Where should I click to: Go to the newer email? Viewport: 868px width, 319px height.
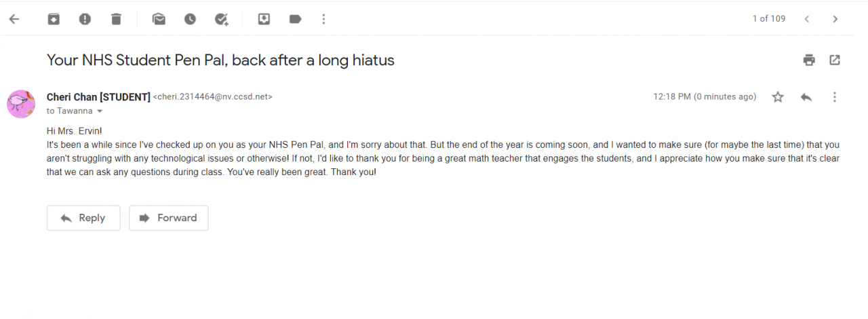pos(807,19)
